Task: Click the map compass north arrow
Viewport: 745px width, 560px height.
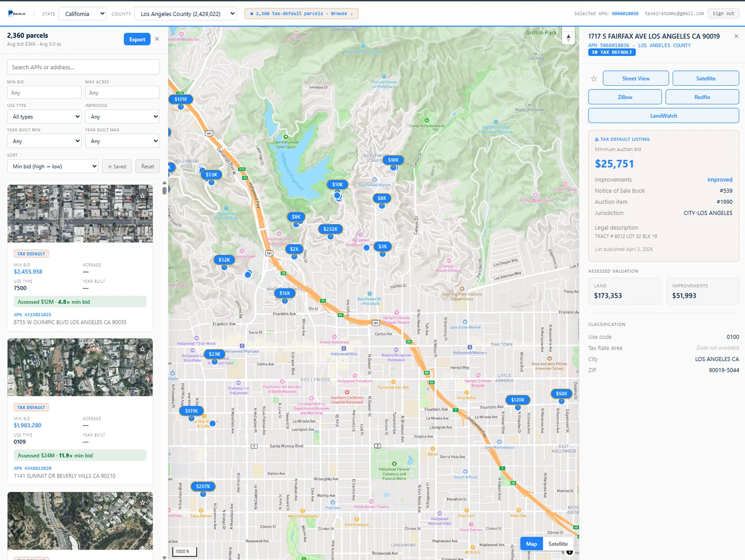Action: [568, 38]
